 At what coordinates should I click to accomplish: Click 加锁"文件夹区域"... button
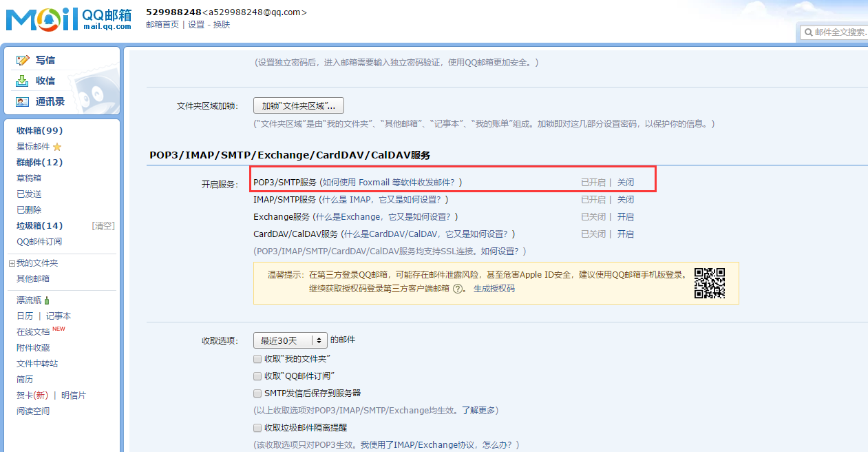299,106
